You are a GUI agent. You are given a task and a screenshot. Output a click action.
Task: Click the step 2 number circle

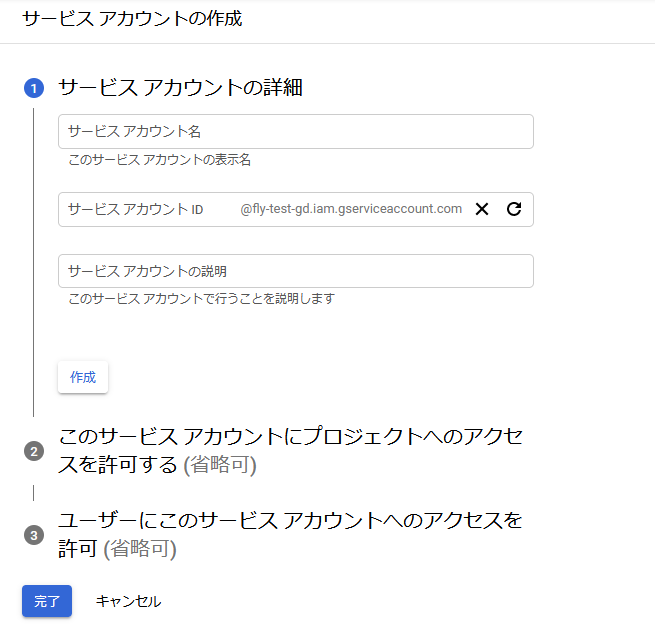(x=34, y=451)
